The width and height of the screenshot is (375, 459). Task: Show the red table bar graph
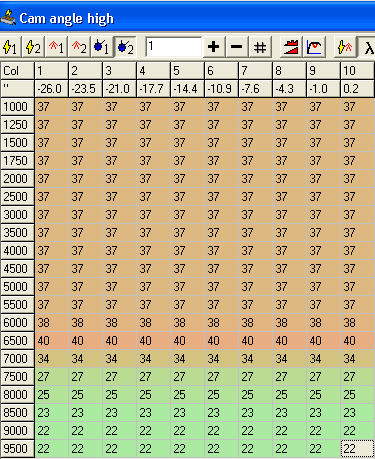click(291, 47)
